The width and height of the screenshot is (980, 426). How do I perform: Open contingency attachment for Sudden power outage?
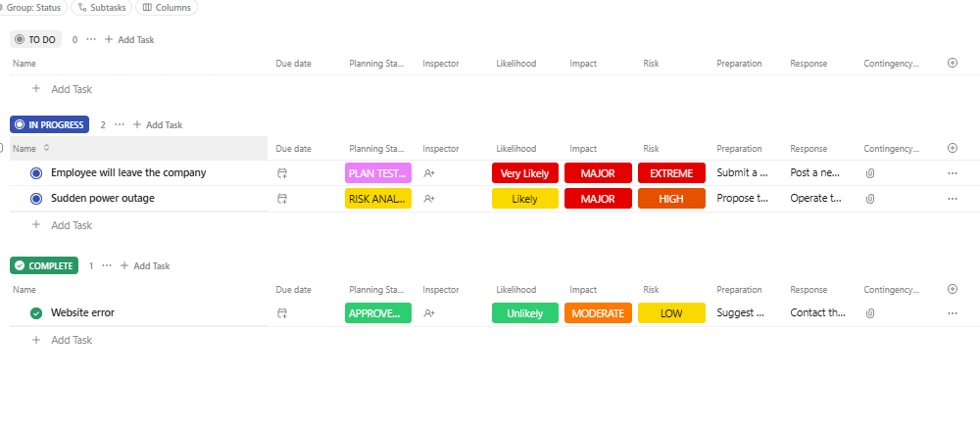[870, 199]
